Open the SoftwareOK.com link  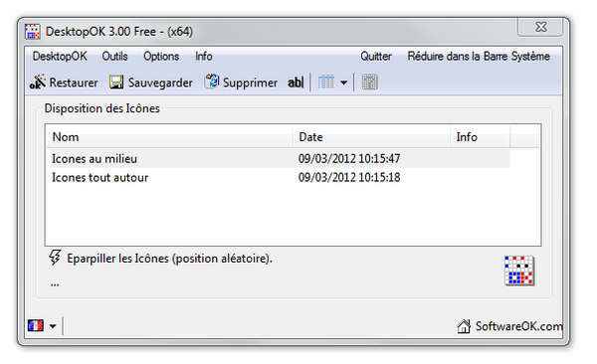(x=519, y=326)
